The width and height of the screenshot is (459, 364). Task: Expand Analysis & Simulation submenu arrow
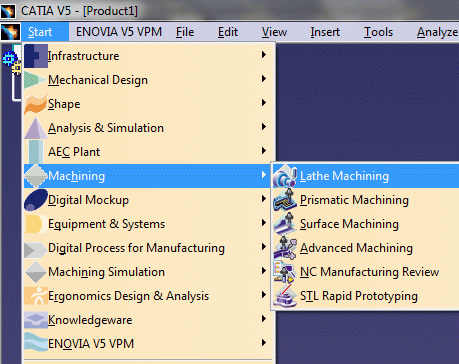(x=264, y=126)
